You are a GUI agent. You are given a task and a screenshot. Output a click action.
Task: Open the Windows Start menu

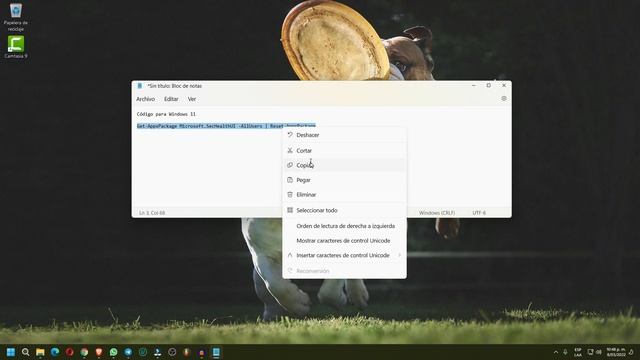11,352
